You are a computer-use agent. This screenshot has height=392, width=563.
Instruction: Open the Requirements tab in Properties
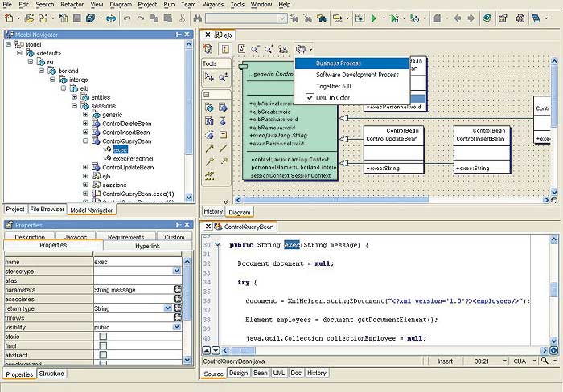(x=125, y=237)
